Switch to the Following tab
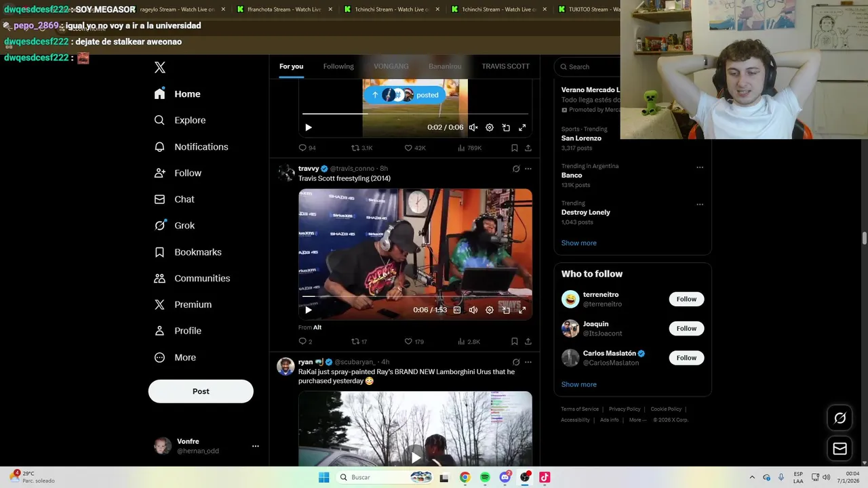 coord(338,66)
